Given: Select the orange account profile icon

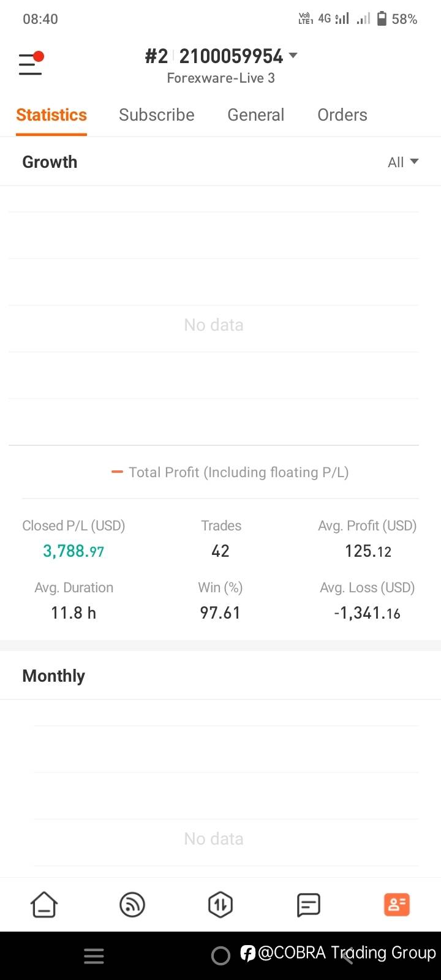Looking at the screenshot, I should tap(396, 905).
